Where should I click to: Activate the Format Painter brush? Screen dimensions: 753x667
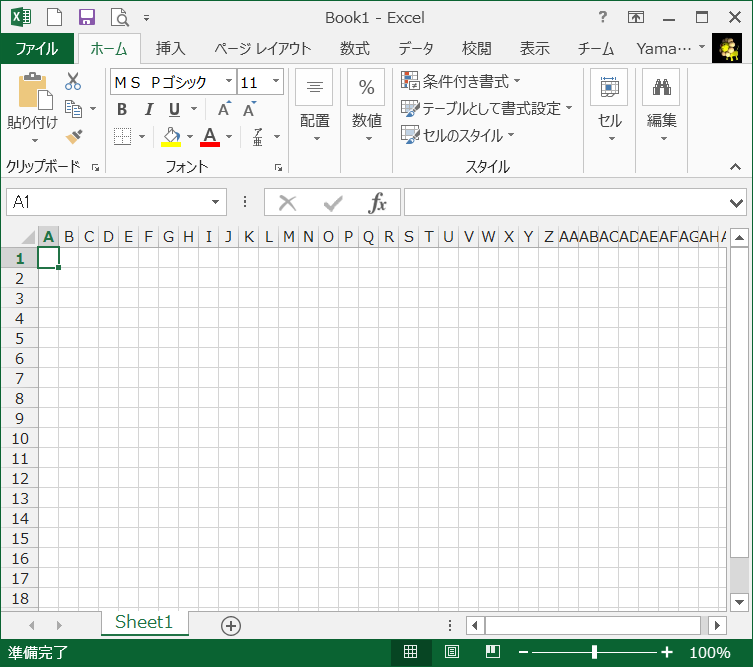pyautogui.click(x=74, y=137)
